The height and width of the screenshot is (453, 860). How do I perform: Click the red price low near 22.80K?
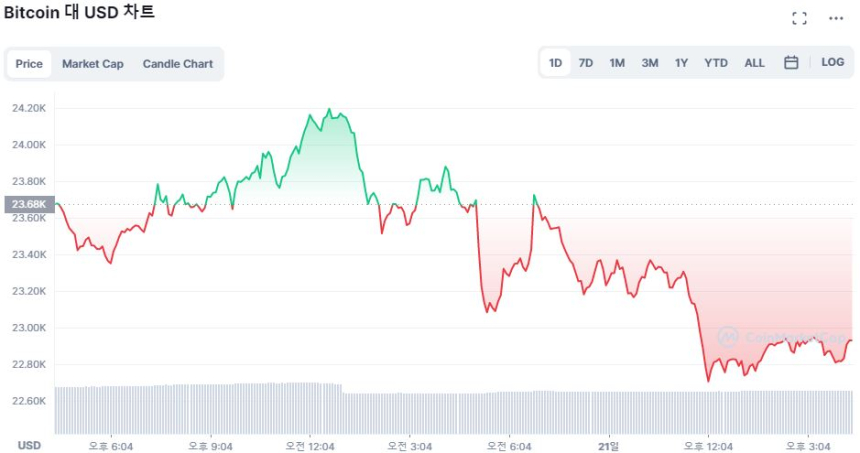click(709, 380)
